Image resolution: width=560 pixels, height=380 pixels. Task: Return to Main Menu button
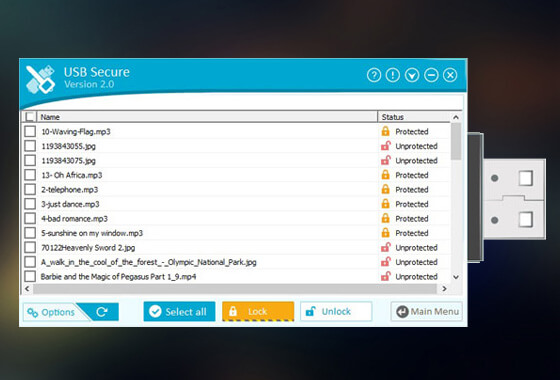(x=426, y=311)
